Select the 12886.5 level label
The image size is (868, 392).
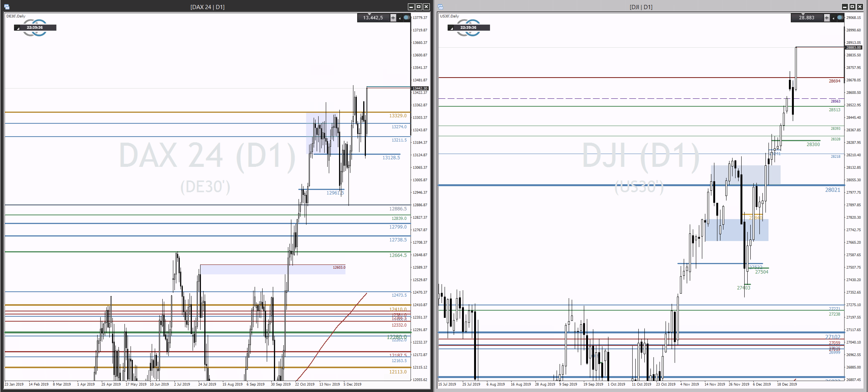(x=398, y=209)
